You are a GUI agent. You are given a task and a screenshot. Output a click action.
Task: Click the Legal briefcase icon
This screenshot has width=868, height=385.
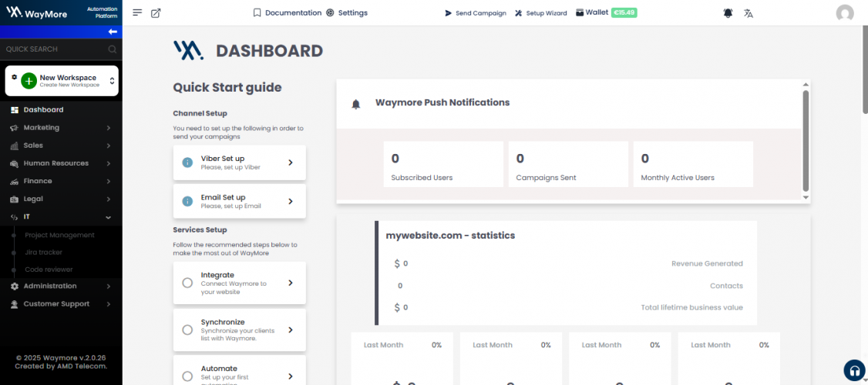pyautogui.click(x=15, y=199)
